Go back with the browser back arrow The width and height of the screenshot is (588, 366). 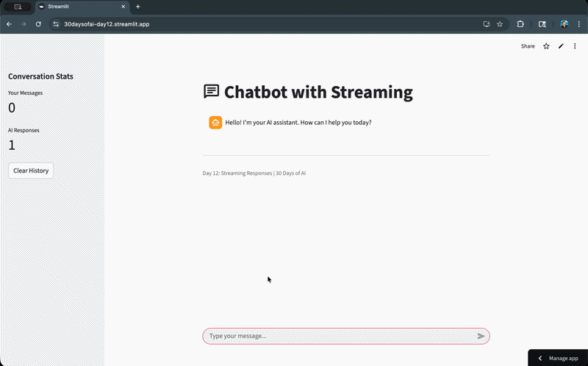pyautogui.click(x=9, y=24)
